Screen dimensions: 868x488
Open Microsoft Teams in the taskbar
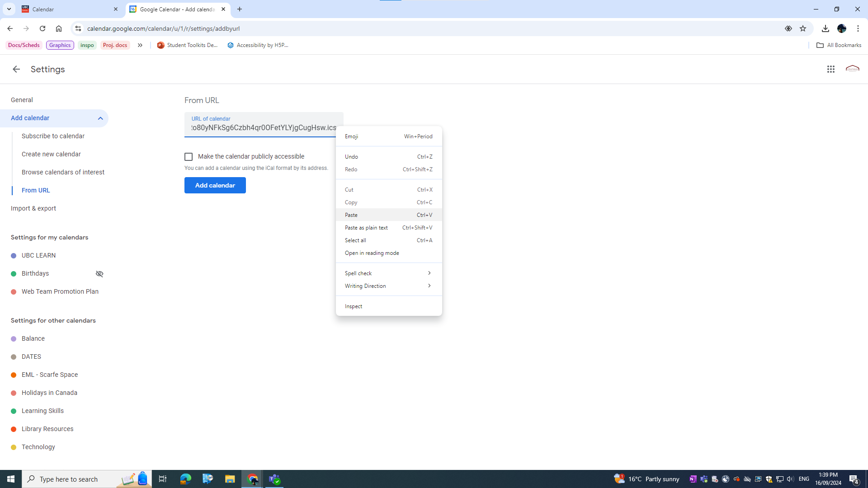click(274, 479)
